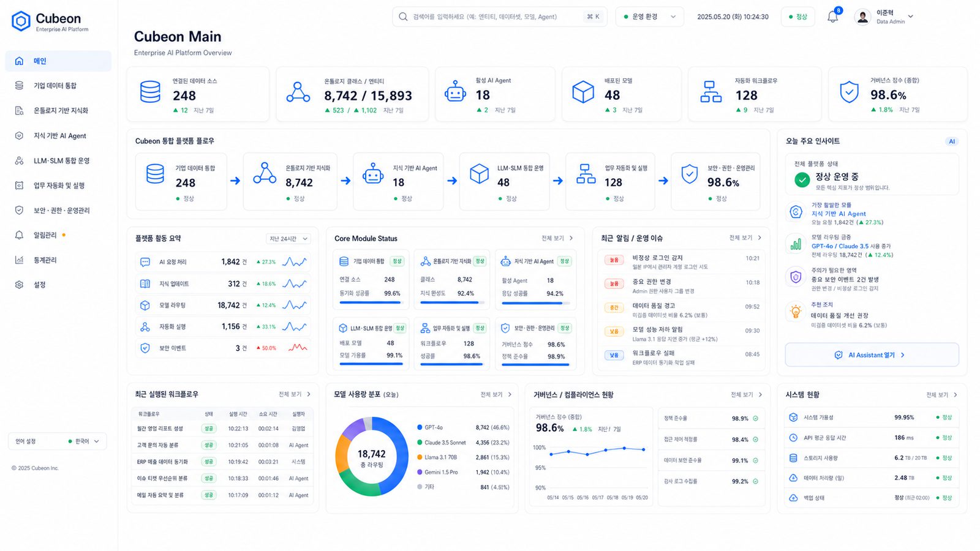Select the ERP 매출 데이터 동기화 workflow row
Screen dimensions: 980x551
coord(222,462)
